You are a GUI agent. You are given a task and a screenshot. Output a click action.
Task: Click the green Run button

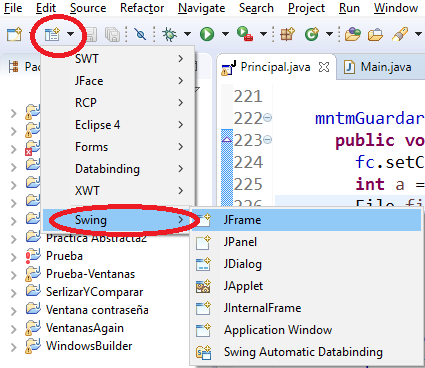(x=207, y=34)
